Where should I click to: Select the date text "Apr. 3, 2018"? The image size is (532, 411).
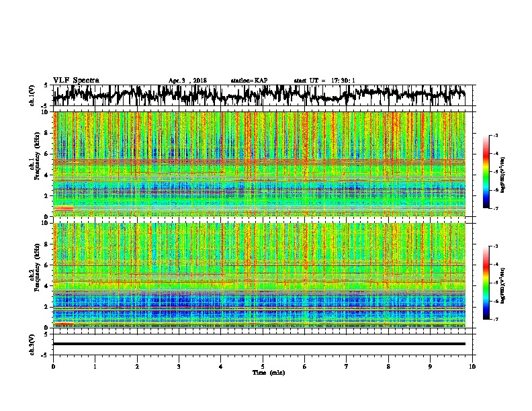[x=187, y=81]
